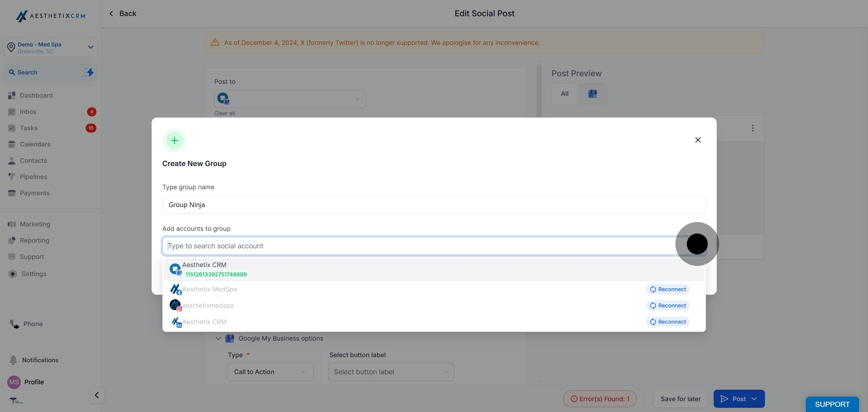Image resolution: width=868 pixels, height=412 pixels.
Task: Open Dashboard from sidebar
Action: coord(36,95)
